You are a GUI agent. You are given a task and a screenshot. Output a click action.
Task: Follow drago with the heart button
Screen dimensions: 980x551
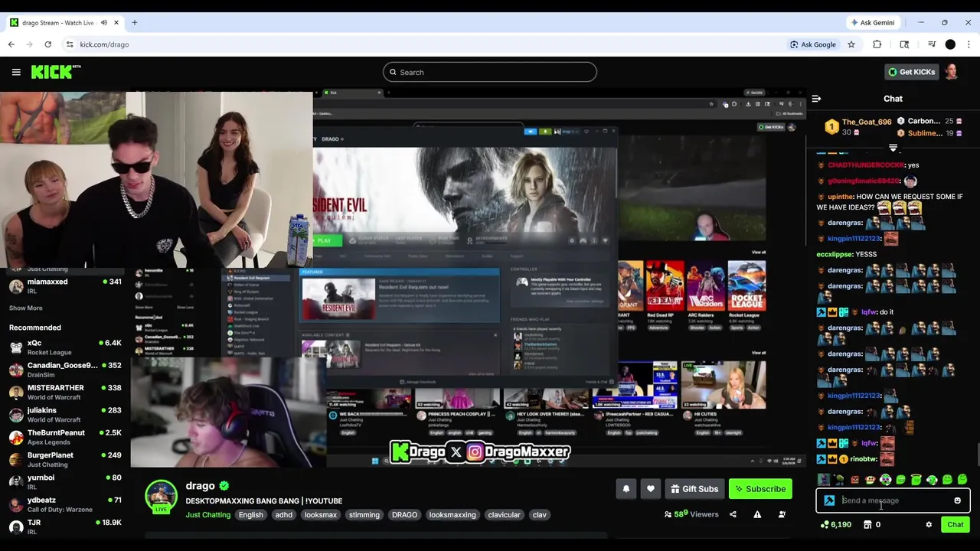[651, 489]
